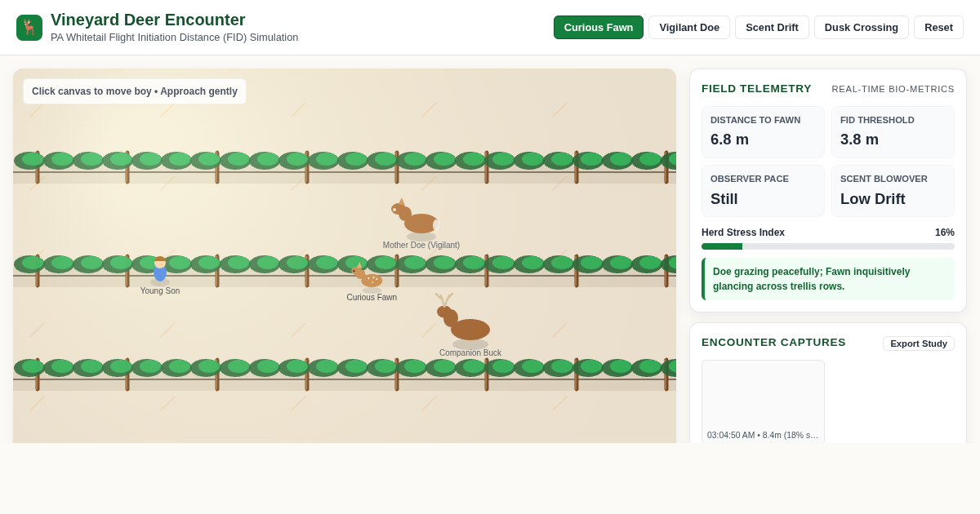Click the deer logo icon in header

click(x=29, y=28)
